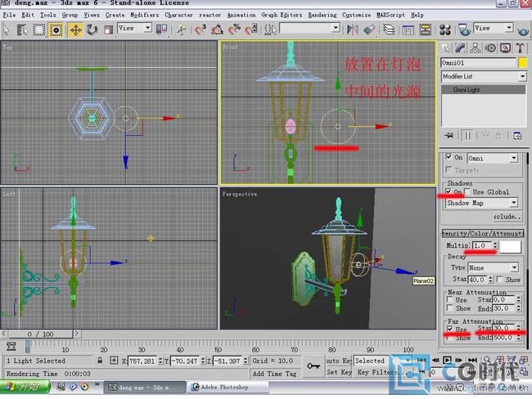532x399 pixels.
Task: Activate the Select and Scale tool
Action: point(108,29)
